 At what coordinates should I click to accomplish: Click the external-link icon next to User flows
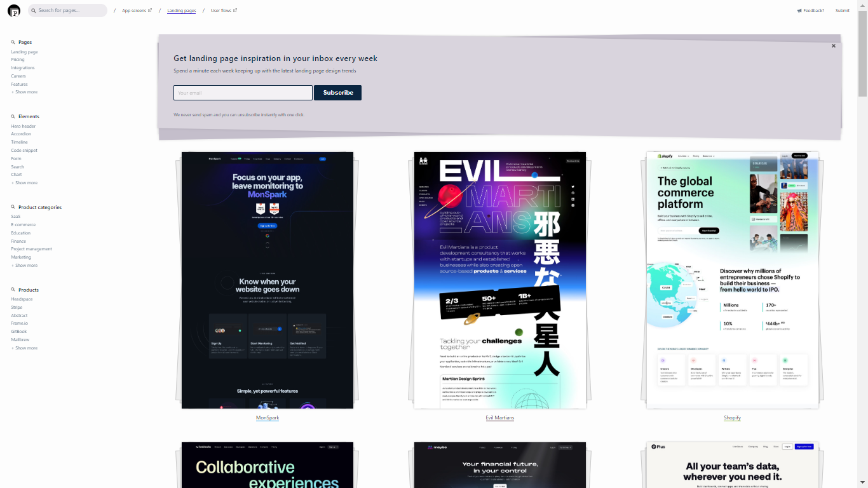tap(235, 10)
